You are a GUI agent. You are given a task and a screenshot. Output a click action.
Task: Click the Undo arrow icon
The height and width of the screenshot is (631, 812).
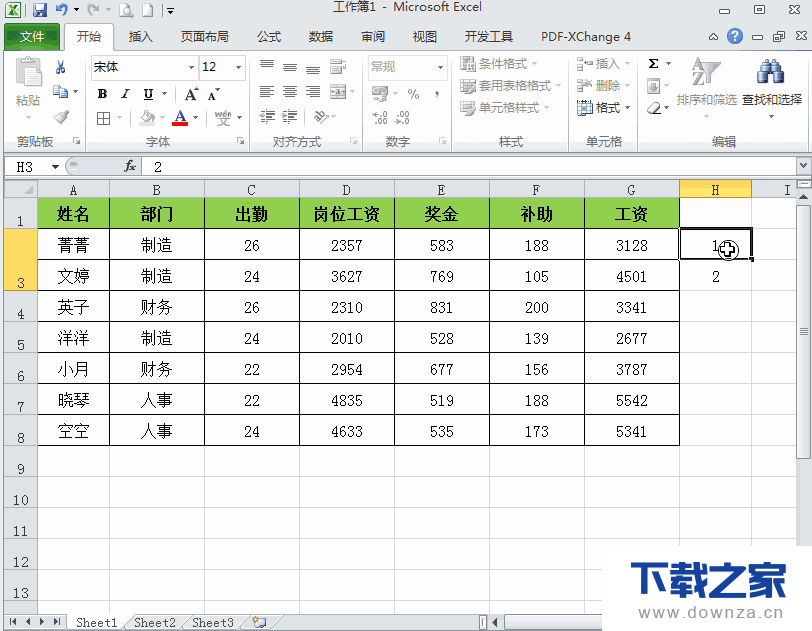(x=62, y=9)
